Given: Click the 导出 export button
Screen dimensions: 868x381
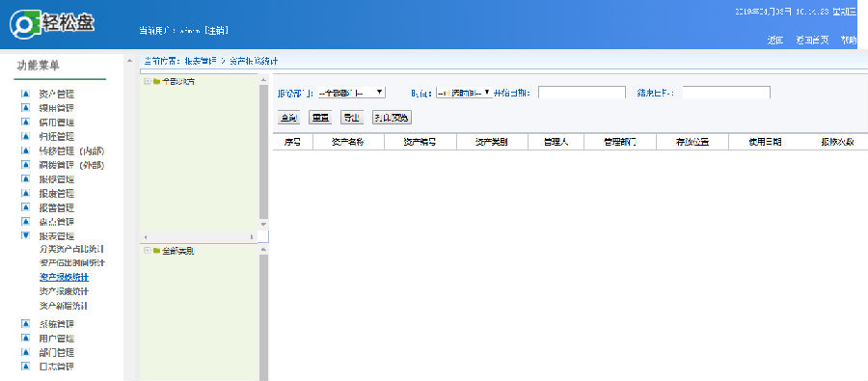Looking at the screenshot, I should 351,118.
